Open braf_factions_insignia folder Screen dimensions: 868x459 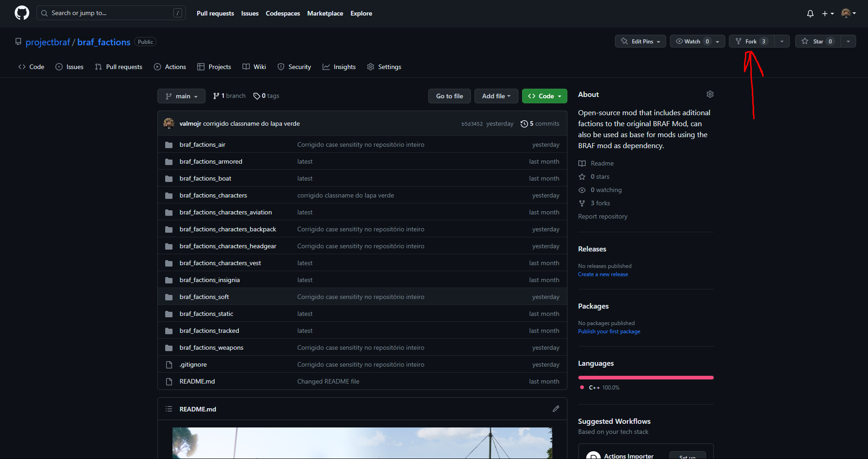click(210, 280)
